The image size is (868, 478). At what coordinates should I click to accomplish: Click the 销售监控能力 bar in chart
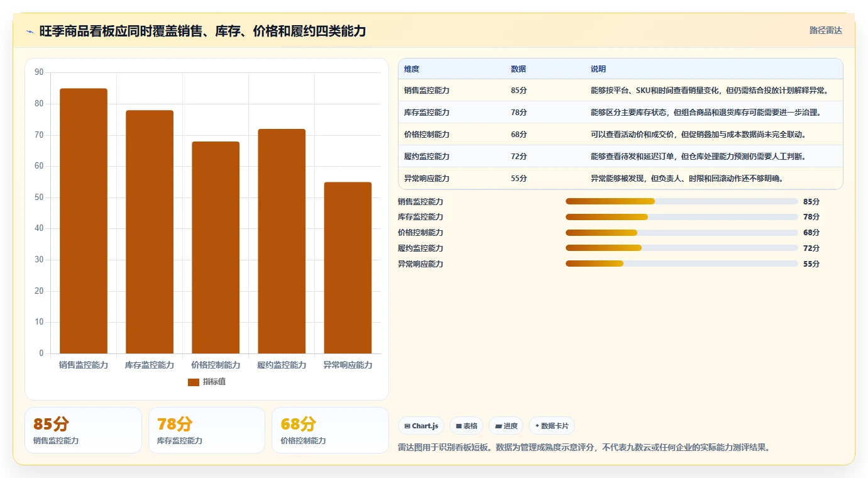(84, 221)
